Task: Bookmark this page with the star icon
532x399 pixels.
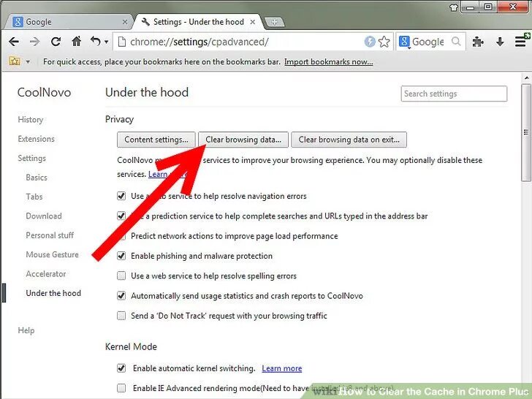Action: (384, 42)
